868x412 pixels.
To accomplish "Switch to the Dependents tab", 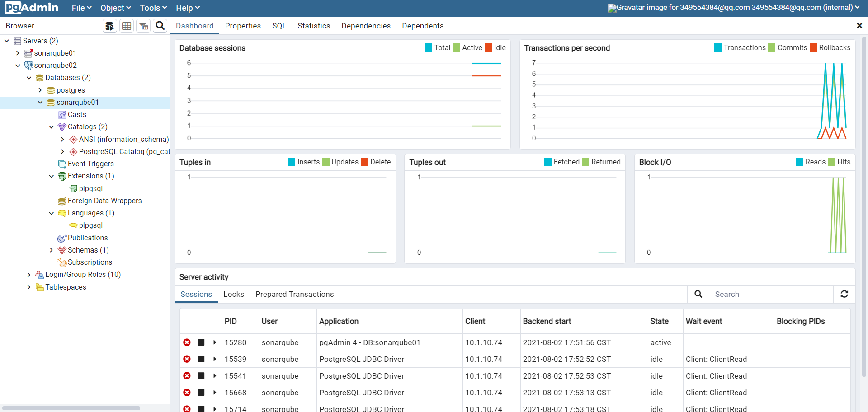I will point(423,26).
